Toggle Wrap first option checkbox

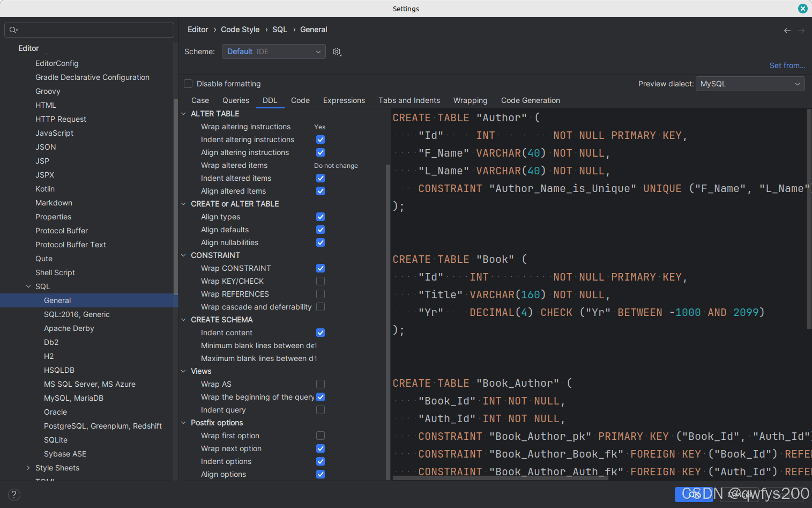pyautogui.click(x=321, y=436)
